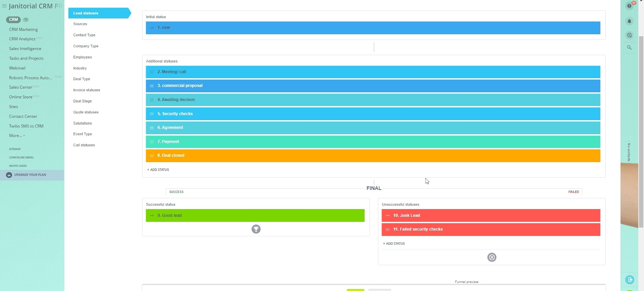Click the circled X icon under Unsuccessful statuses

[492, 257]
